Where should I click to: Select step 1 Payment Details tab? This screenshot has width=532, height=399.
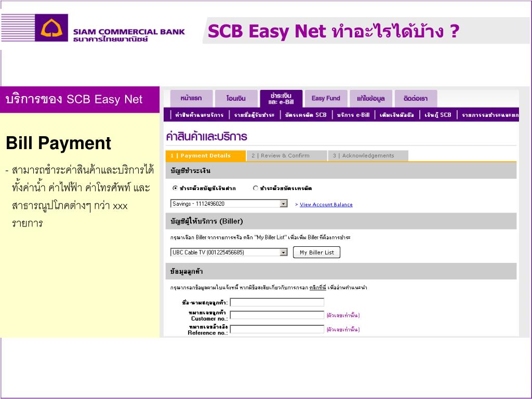coord(206,156)
